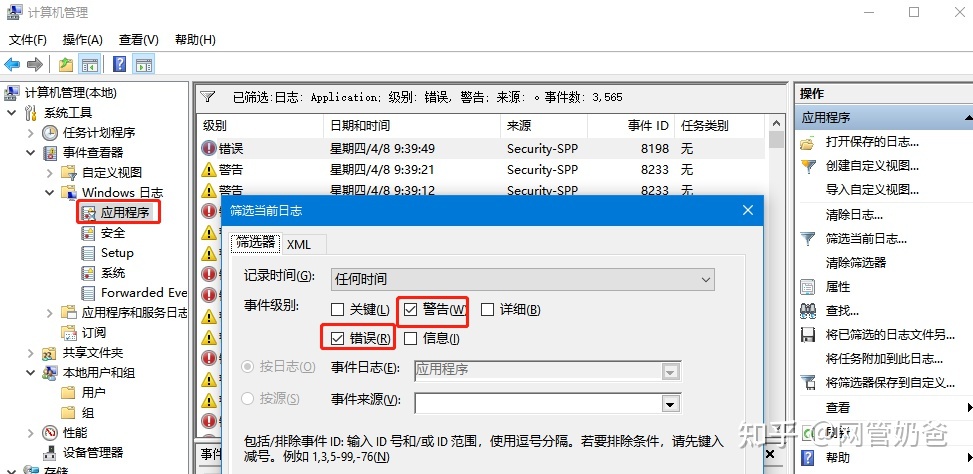Uncheck the Warning (警告) level checkbox
The width and height of the screenshot is (973, 474).
click(410, 309)
